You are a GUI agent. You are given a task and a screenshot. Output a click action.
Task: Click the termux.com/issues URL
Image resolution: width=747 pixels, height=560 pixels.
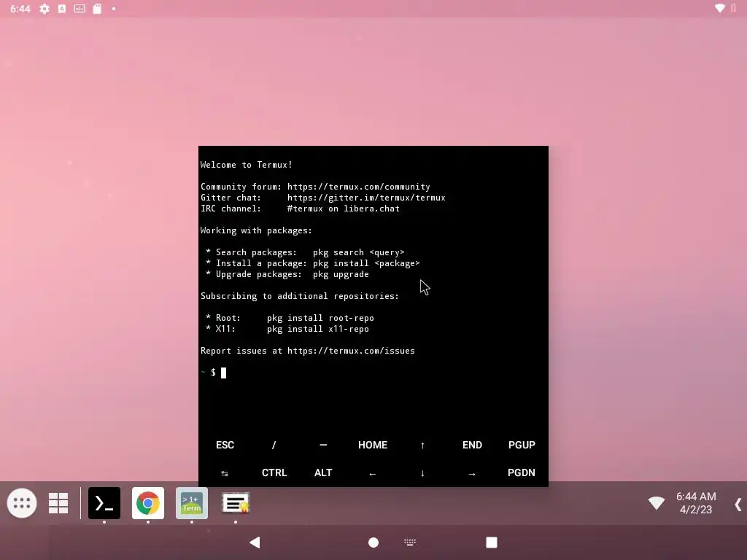click(x=351, y=351)
